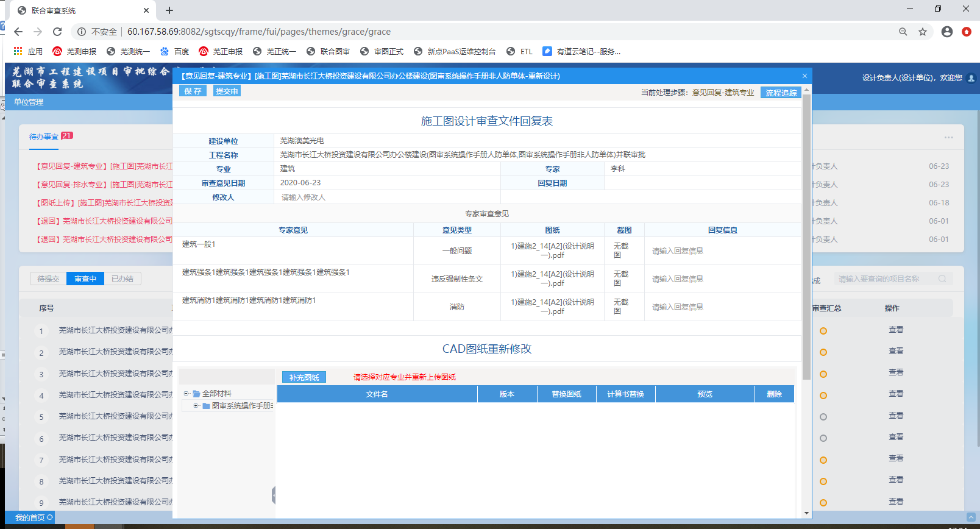Open the 应用 apps grid bookmark
980x529 pixels.
28,51
